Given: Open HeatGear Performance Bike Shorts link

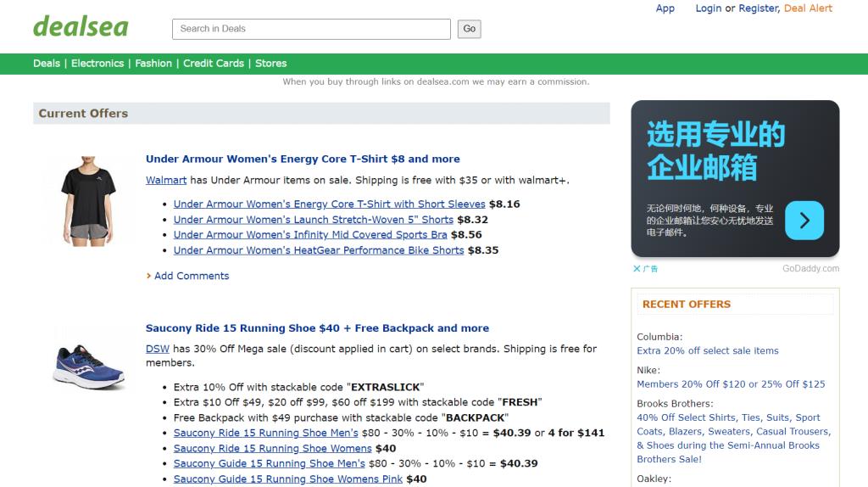Looking at the screenshot, I should (x=319, y=250).
